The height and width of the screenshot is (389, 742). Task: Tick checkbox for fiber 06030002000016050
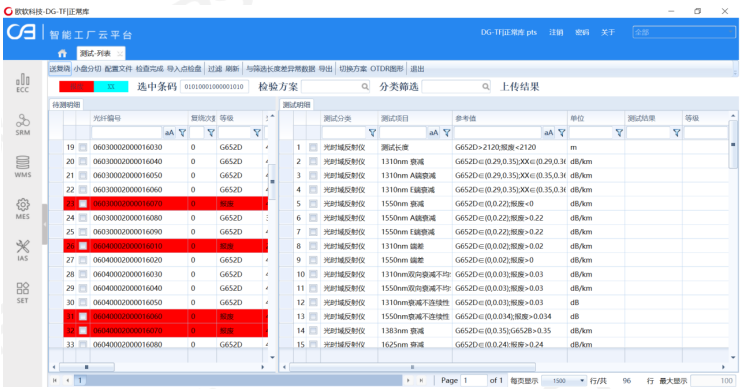[83, 176]
